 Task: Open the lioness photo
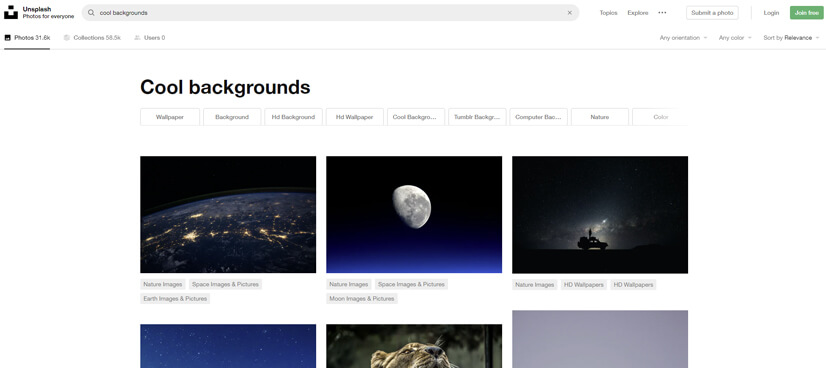click(x=414, y=346)
